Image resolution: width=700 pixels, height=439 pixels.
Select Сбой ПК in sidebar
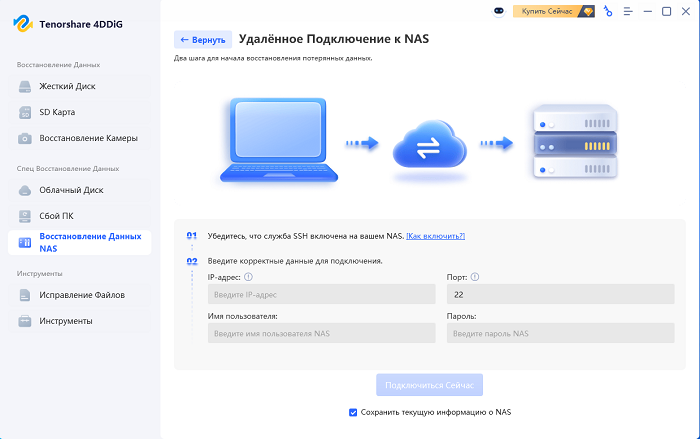pos(79,216)
